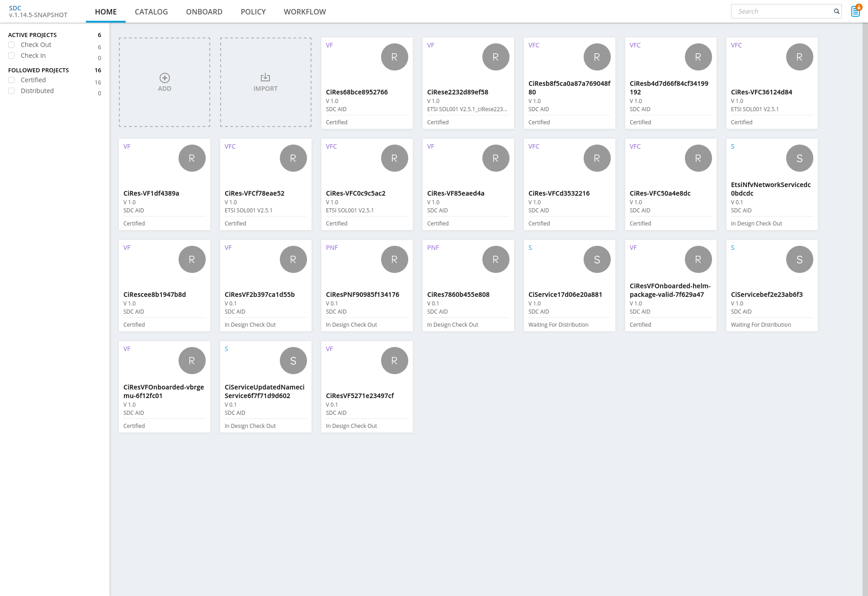Tick the Check In checkbox

[x=11, y=56]
